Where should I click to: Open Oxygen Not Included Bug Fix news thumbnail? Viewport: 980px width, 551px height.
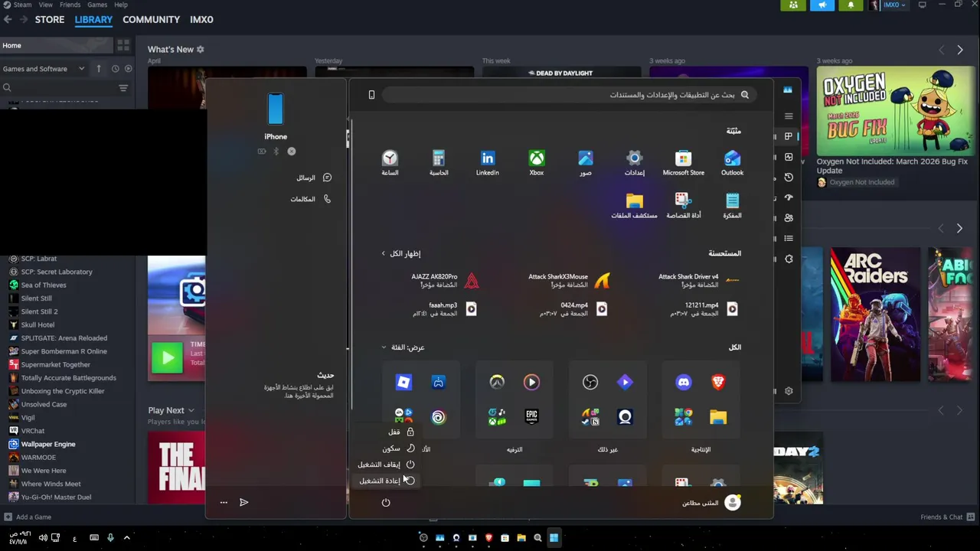(897, 111)
